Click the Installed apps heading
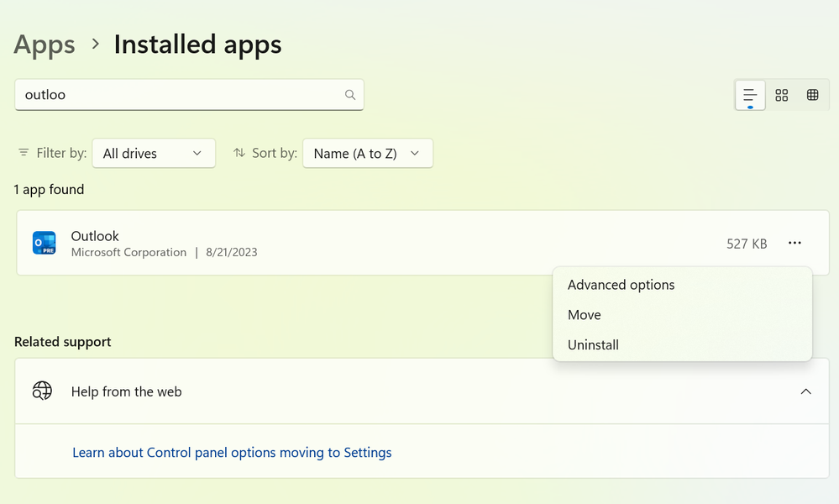Screen dimensions: 839x504 coord(197,45)
